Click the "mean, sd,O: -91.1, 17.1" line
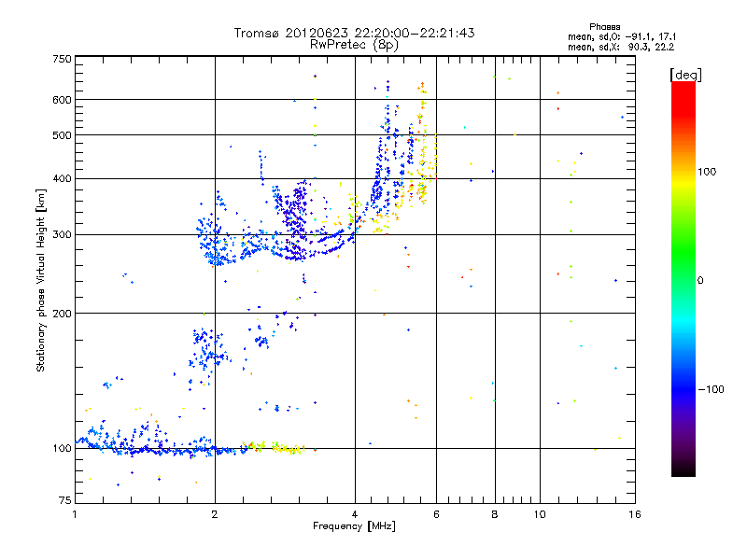This screenshot has width=747, height=560. point(621,36)
